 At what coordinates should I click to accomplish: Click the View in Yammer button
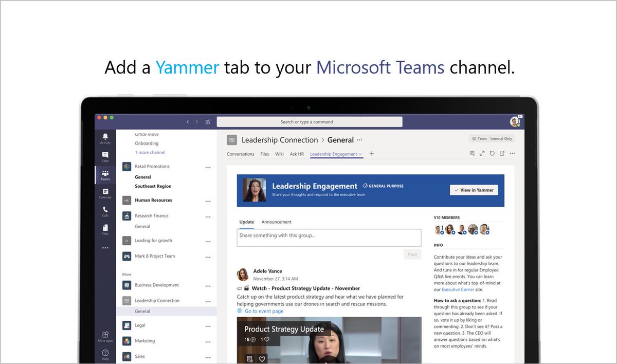click(x=474, y=190)
